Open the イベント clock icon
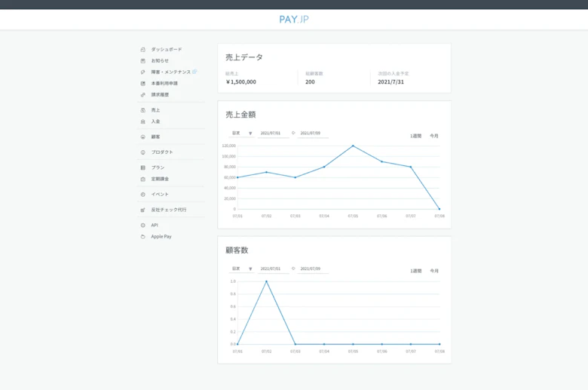Screen dimensions: 588x390 pos(143,195)
